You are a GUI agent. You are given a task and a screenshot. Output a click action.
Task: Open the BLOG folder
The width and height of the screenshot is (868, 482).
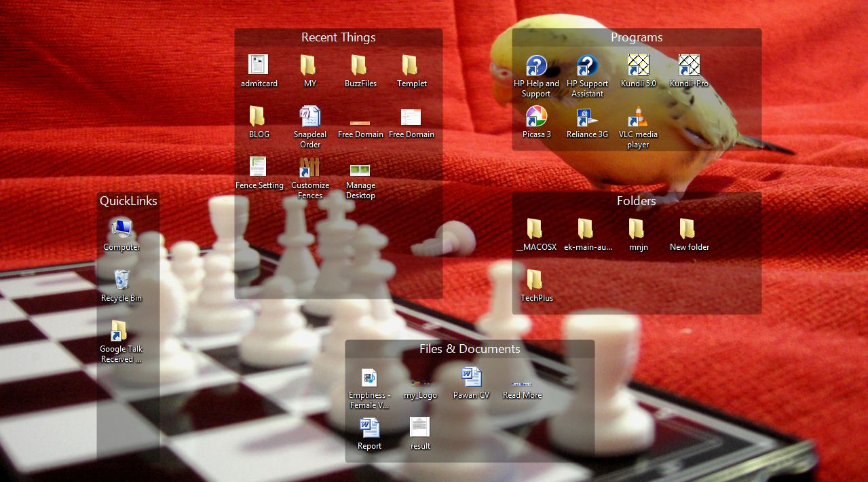pos(259,116)
